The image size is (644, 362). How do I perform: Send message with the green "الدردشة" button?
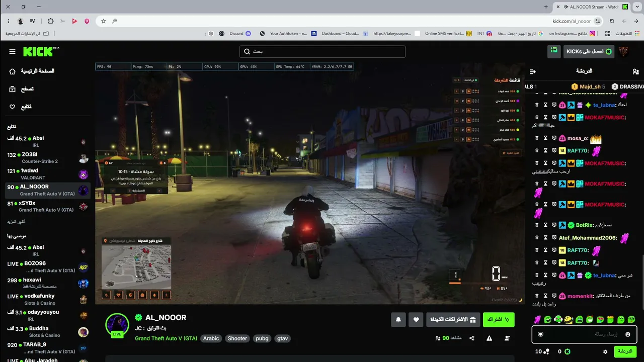click(625, 351)
